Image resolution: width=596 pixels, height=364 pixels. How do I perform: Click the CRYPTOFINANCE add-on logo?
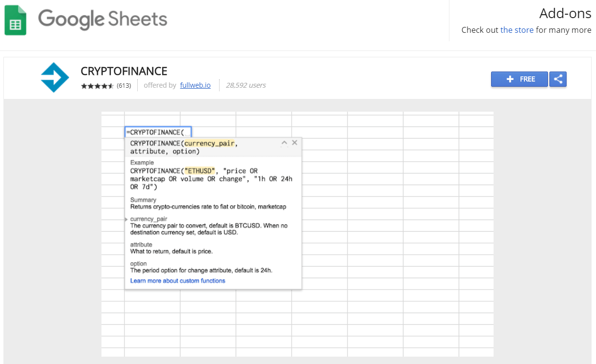[x=55, y=77]
